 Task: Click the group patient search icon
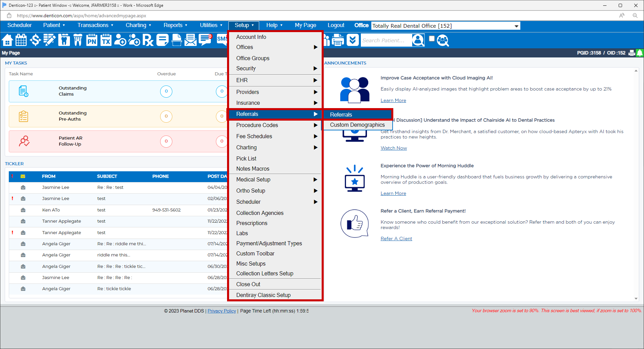(x=443, y=40)
